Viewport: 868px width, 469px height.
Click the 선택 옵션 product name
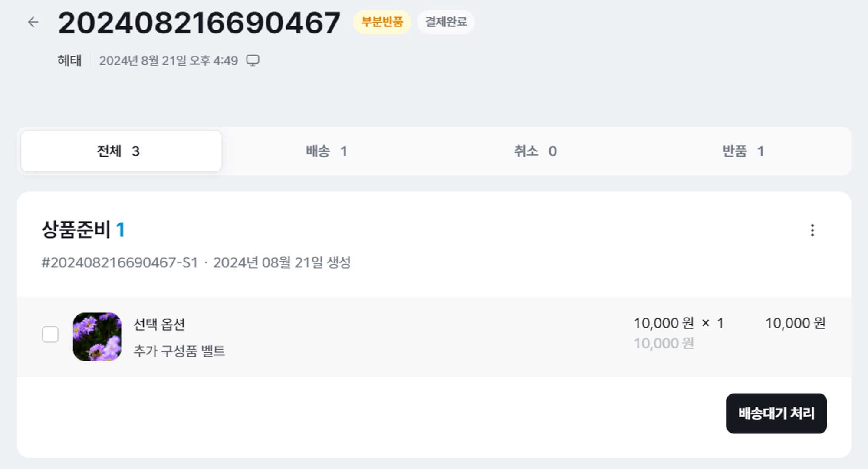[x=159, y=324]
